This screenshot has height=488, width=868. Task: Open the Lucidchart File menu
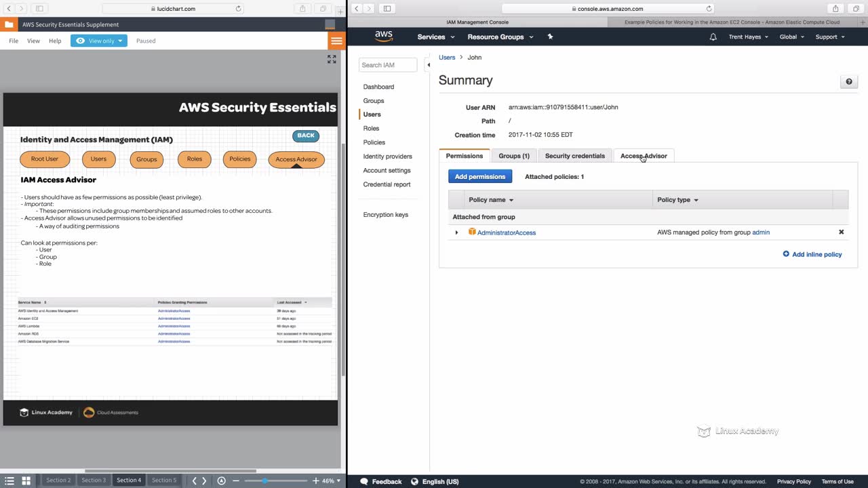coord(14,41)
